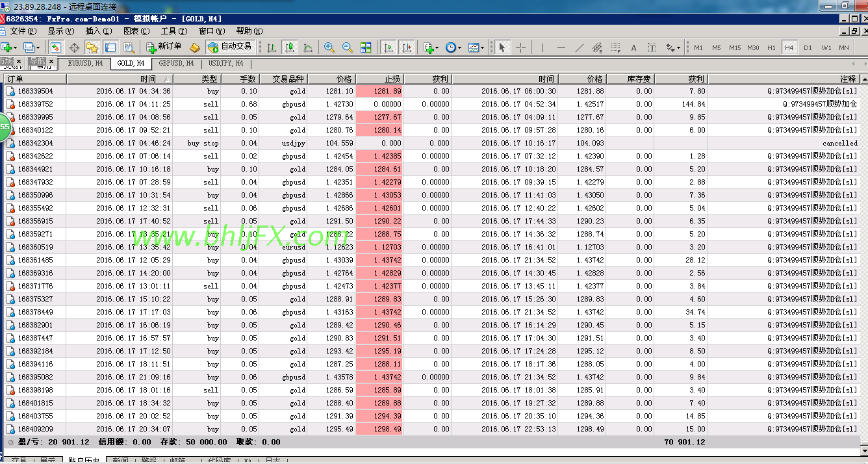Screen dimensions: 868x464
Task: Open the 图表(C) menu
Action: pos(136,31)
